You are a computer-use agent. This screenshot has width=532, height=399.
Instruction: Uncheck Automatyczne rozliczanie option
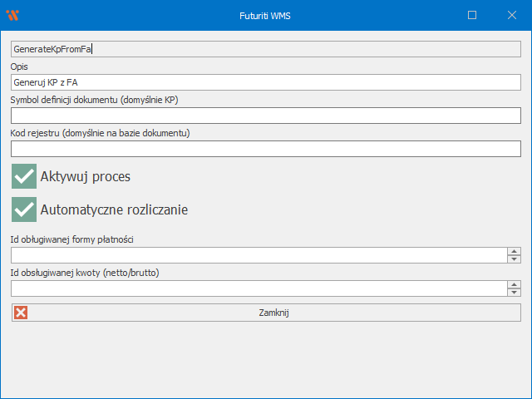pyautogui.click(x=24, y=209)
